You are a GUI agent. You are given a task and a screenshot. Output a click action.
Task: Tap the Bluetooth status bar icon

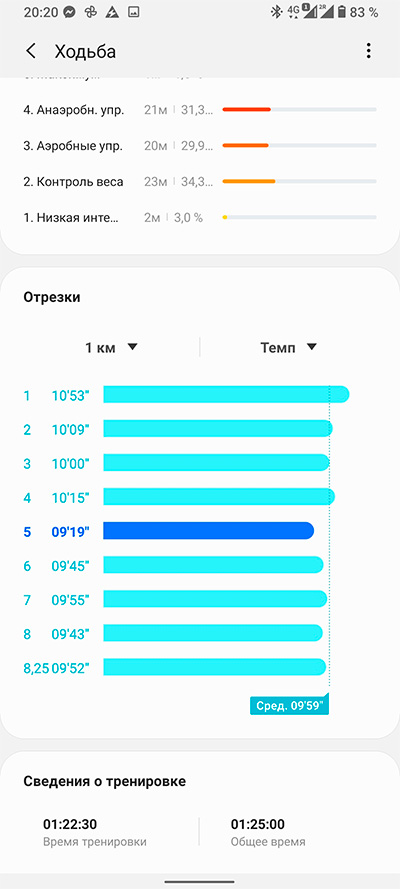[x=276, y=12]
